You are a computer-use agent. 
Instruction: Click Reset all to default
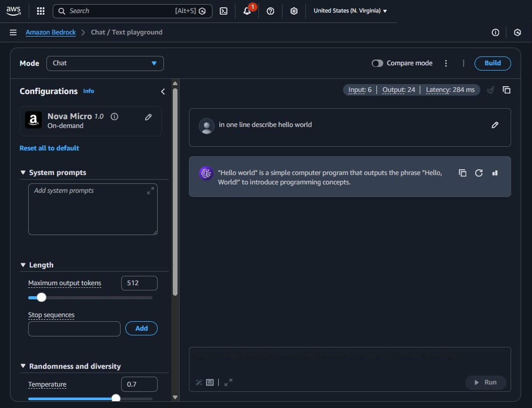tap(49, 148)
